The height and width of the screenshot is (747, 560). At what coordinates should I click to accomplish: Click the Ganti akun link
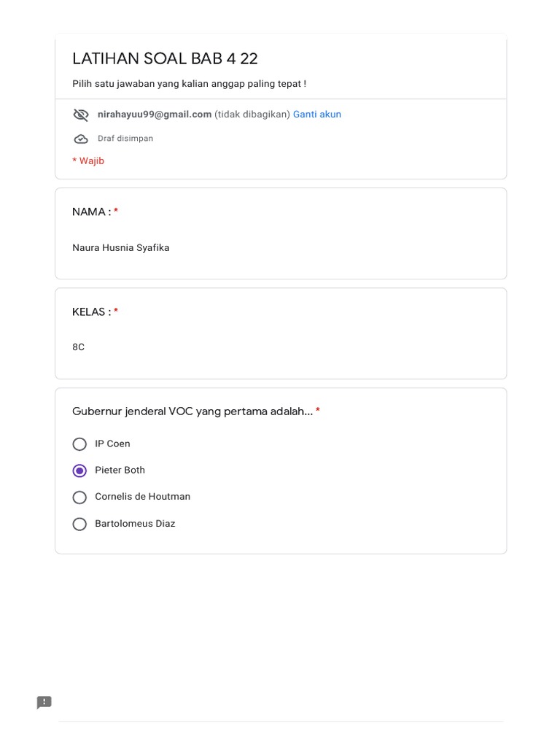pos(316,115)
